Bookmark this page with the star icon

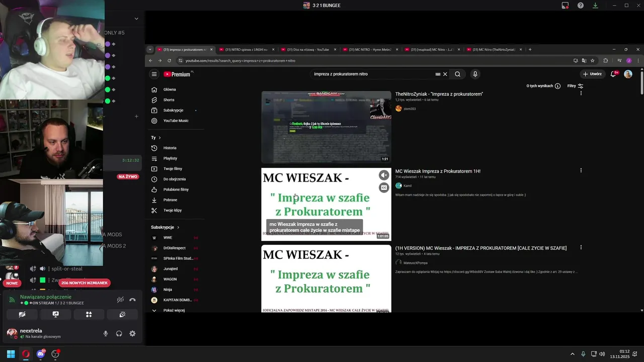pos(593,60)
